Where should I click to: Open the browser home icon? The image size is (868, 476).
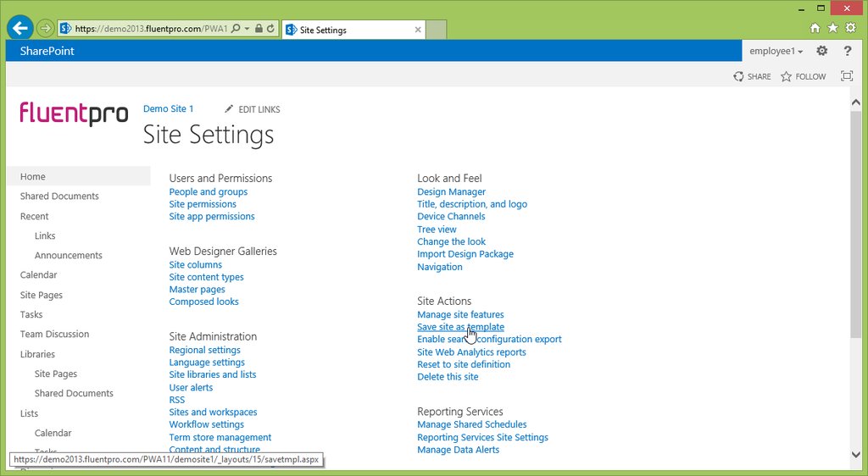[815, 28]
